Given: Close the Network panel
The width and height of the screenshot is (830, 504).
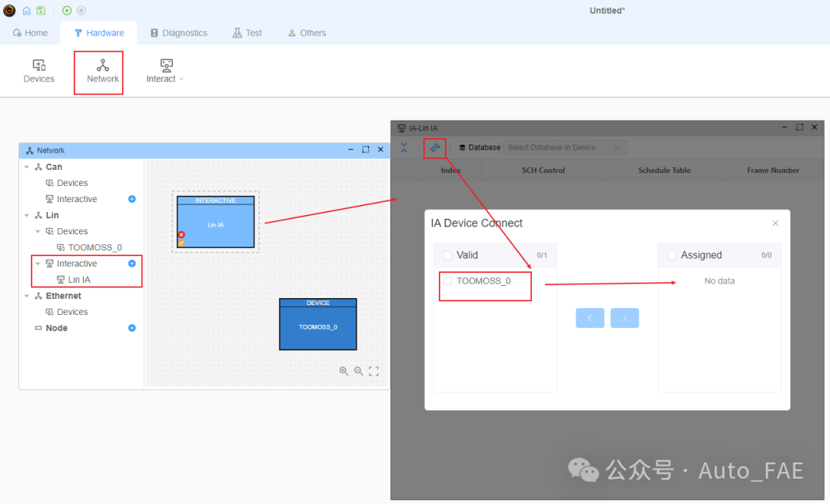Looking at the screenshot, I should [x=380, y=150].
